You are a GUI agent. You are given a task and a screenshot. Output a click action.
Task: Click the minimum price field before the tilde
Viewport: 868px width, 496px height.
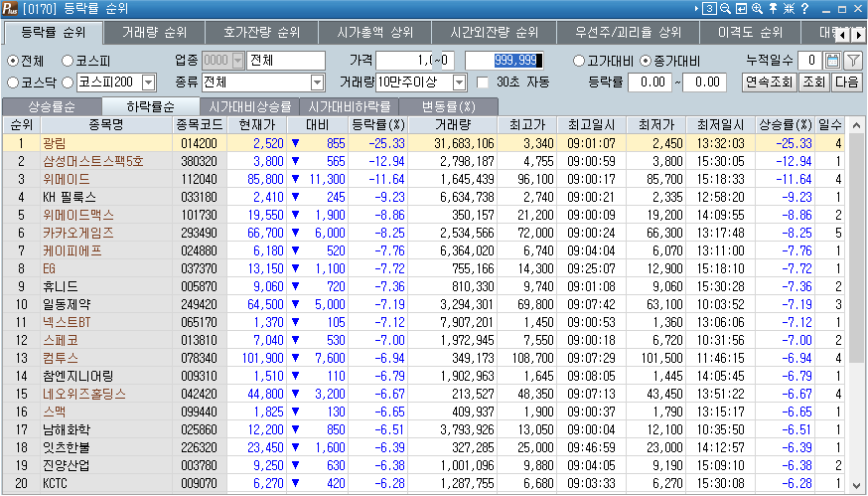[403, 61]
